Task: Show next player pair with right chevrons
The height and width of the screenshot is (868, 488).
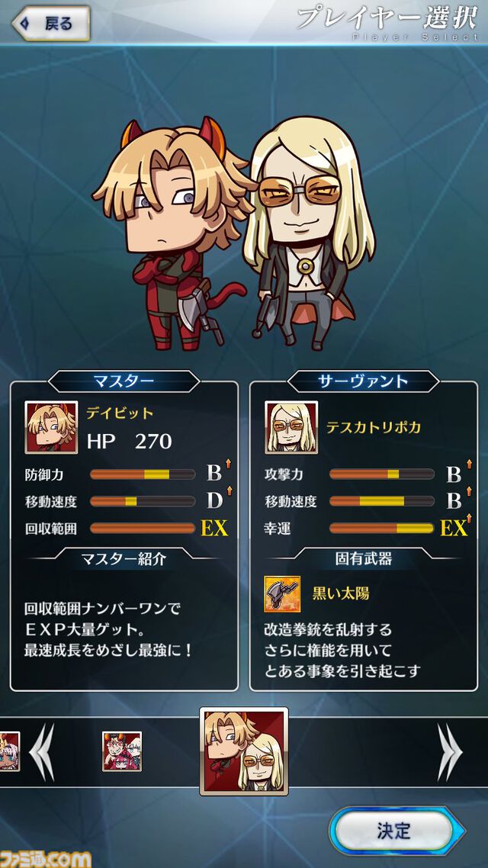Action: click(449, 752)
